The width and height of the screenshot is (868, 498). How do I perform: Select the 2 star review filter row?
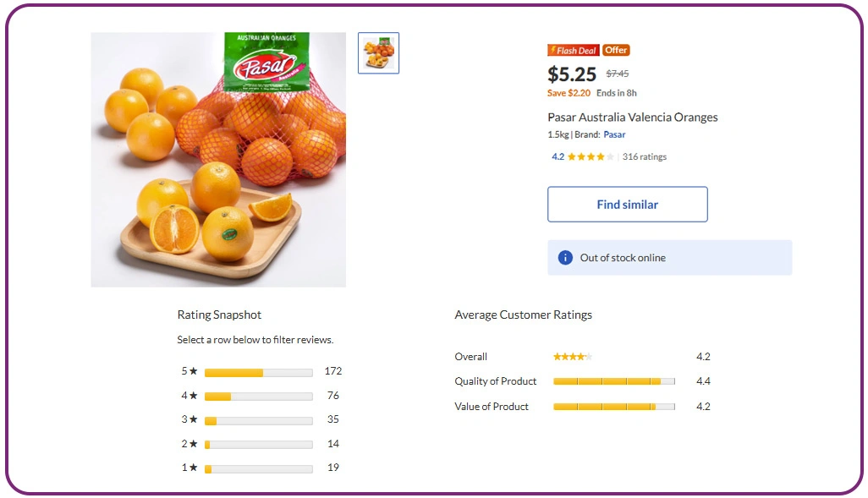pyautogui.click(x=258, y=444)
